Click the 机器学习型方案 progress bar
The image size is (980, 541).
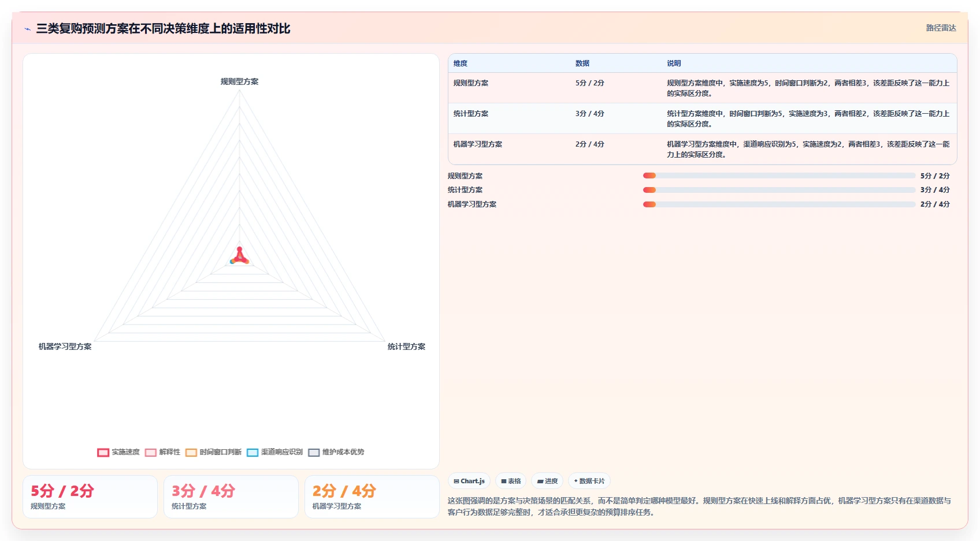pos(779,204)
